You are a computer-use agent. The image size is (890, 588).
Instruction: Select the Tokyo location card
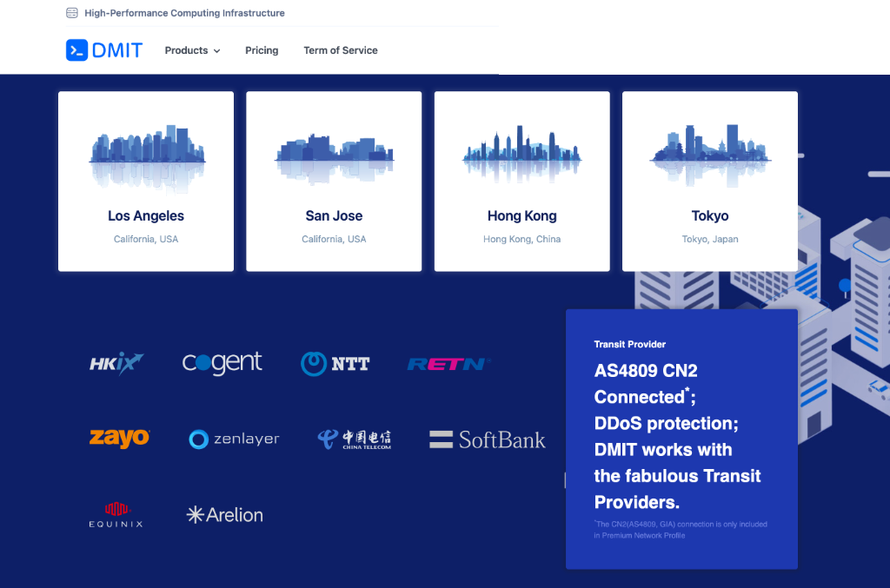[x=710, y=182]
